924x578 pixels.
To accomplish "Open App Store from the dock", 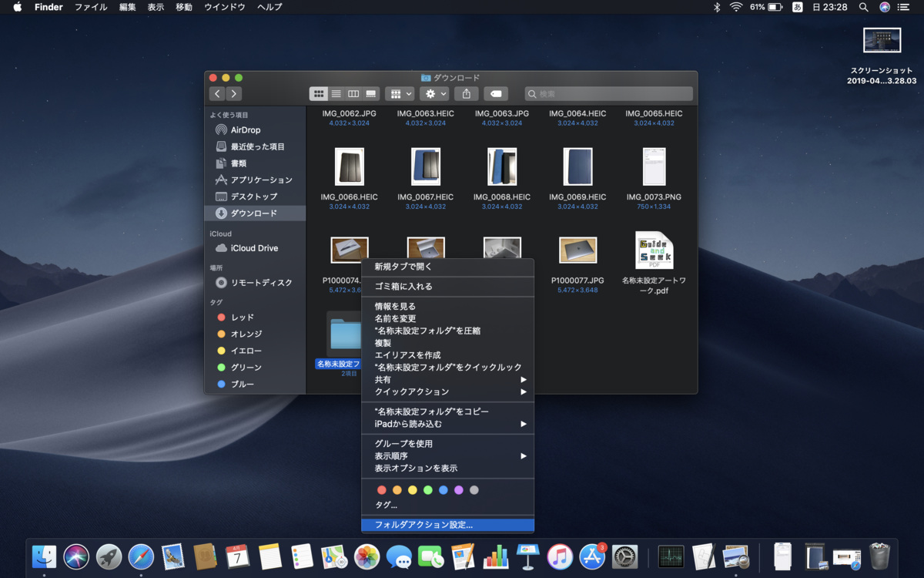I will (592, 556).
